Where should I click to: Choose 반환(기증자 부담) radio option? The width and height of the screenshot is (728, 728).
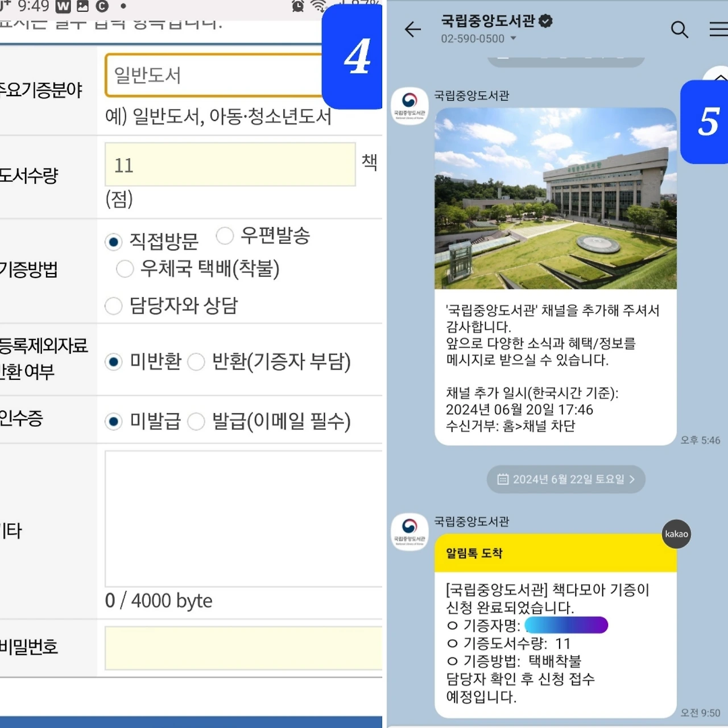tap(196, 362)
